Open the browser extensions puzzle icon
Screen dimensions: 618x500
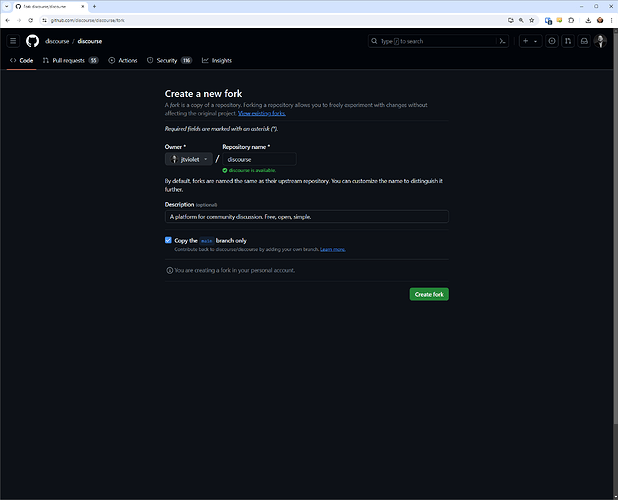(x=571, y=20)
